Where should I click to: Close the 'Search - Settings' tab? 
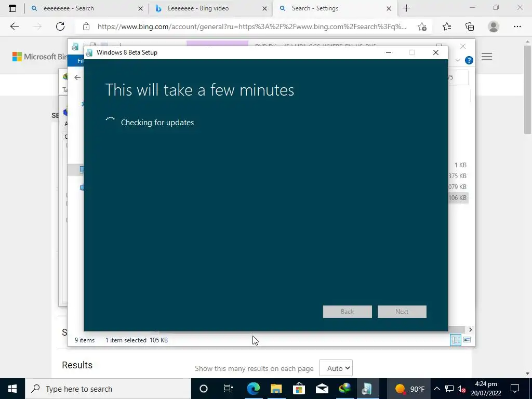(x=389, y=9)
